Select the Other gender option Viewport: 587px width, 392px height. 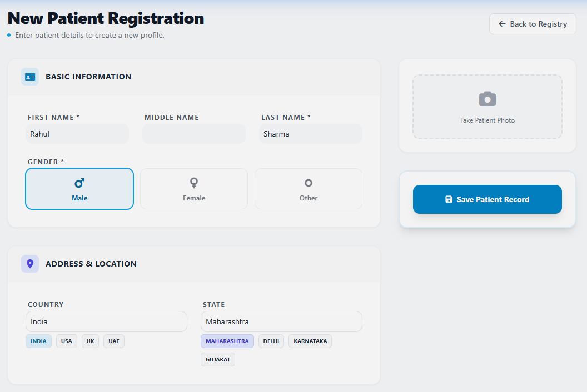(x=308, y=189)
